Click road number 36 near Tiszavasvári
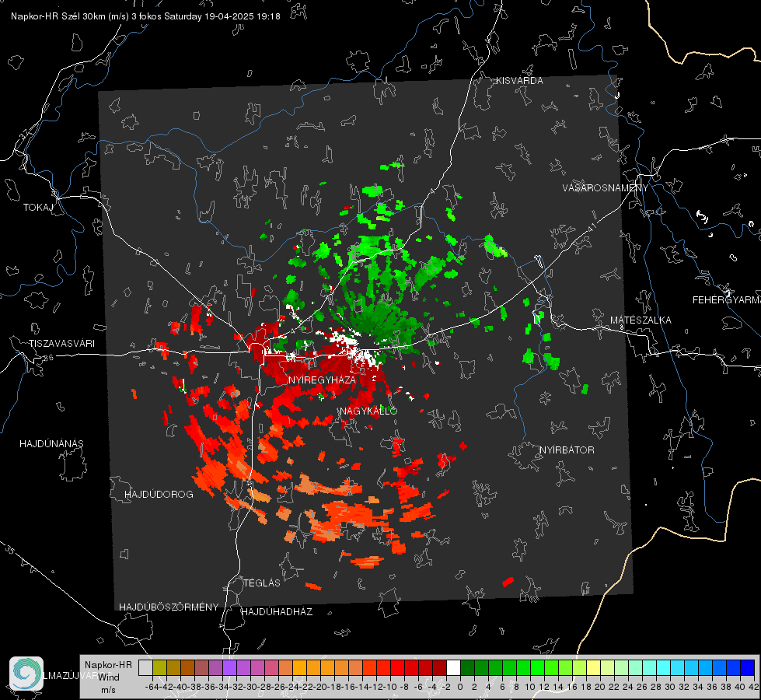This screenshot has height=700, width=761. point(48,358)
